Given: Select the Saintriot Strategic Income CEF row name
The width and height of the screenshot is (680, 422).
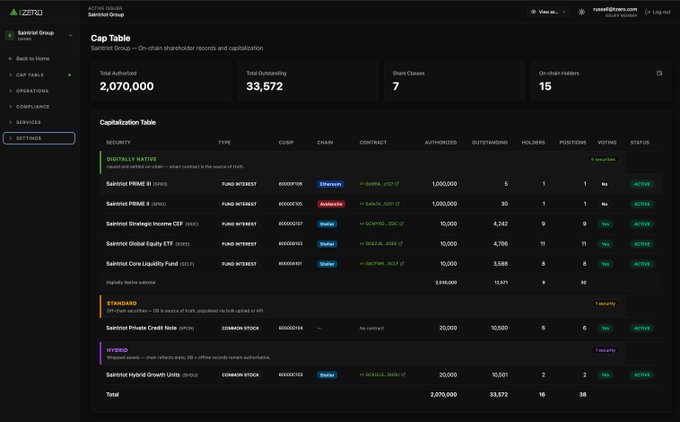Looking at the screenshot, I should click(x=144, y=224).
